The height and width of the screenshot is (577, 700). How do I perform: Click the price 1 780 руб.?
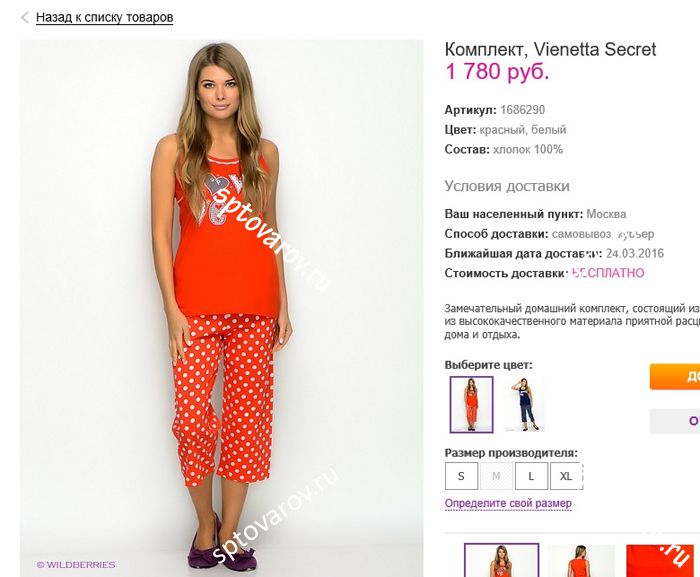(497, 71)
